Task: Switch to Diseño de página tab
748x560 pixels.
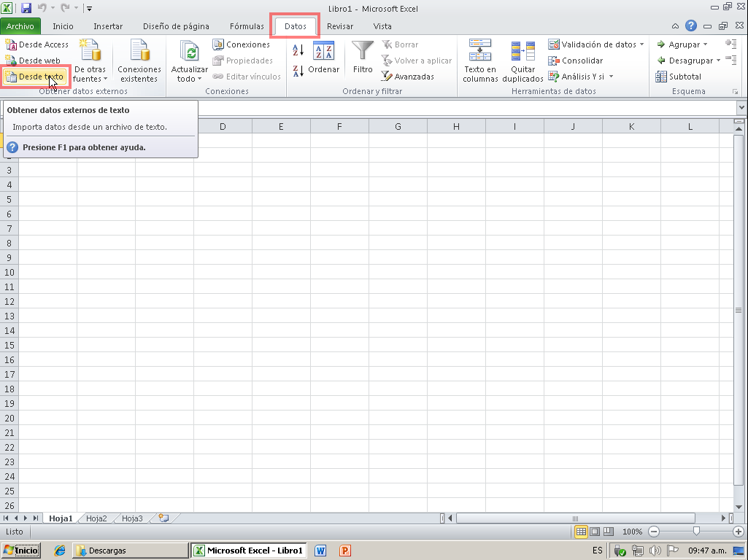Action: [176, 26]
